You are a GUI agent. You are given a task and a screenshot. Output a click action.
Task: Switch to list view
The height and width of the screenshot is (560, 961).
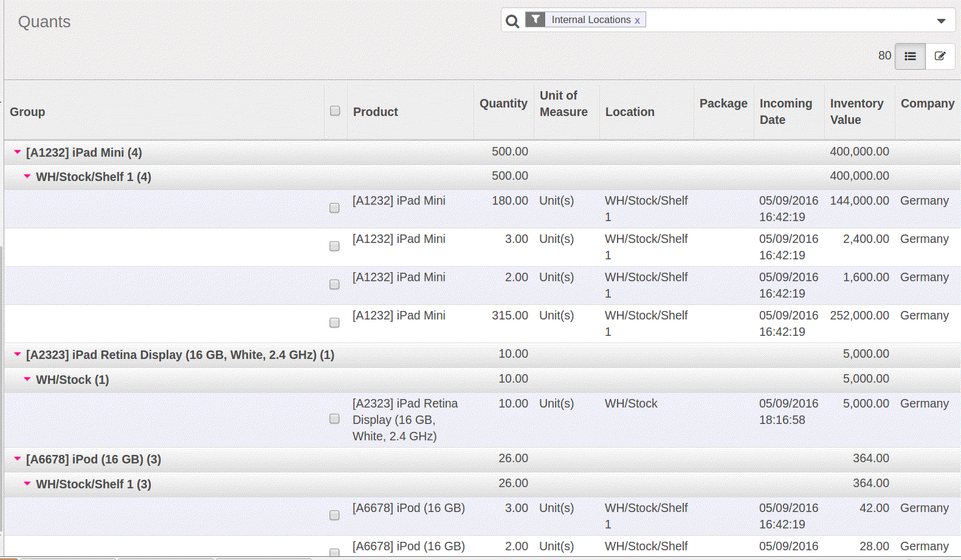tap(910, 56)
